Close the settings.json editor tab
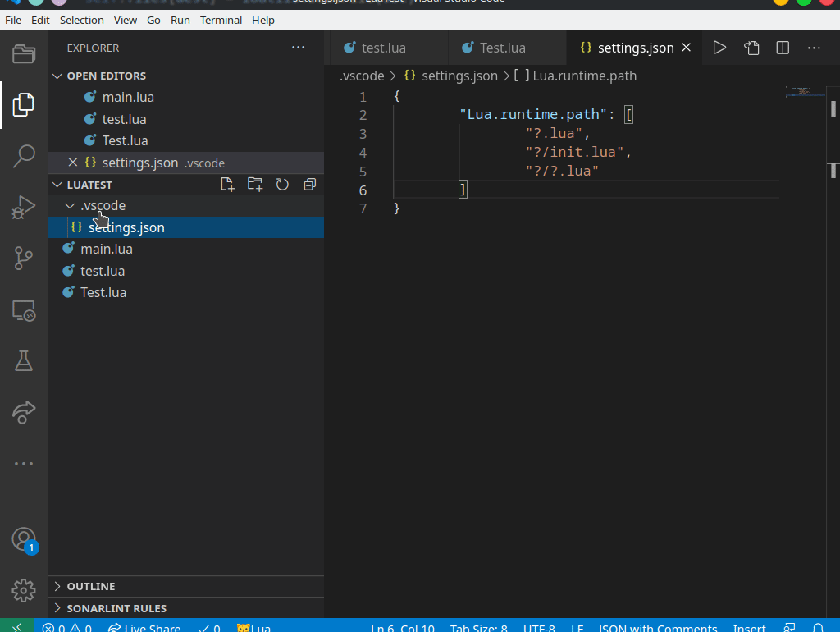This screenshot has height=632, width=840. (x=687, y=48)
